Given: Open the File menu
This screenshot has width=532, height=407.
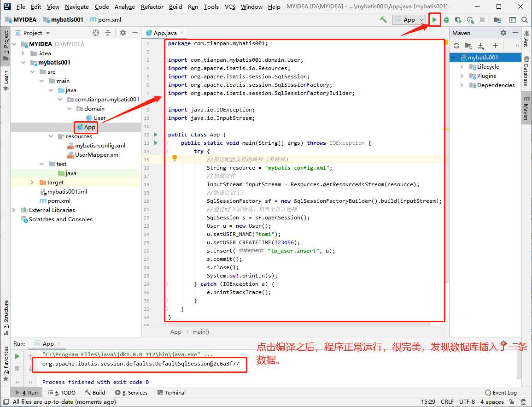Looking at the screenshot, I should (21, 7).
